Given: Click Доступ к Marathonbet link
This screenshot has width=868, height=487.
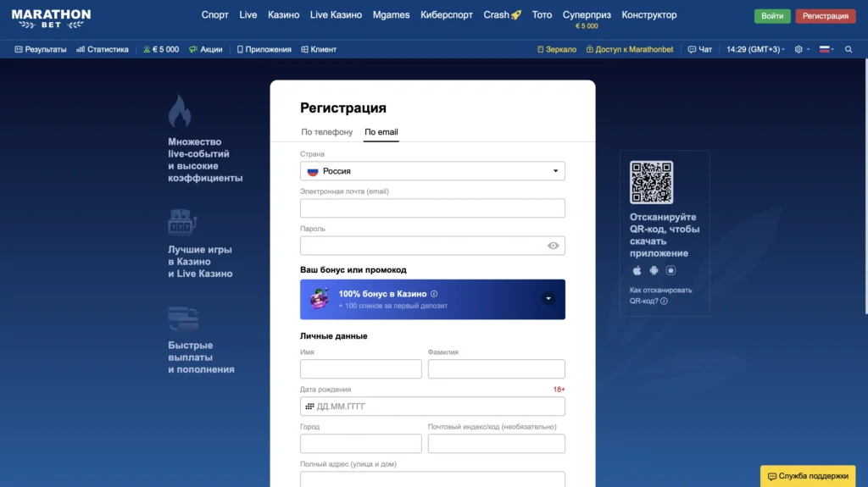Looking at the screenshot, I should (630, 49).
